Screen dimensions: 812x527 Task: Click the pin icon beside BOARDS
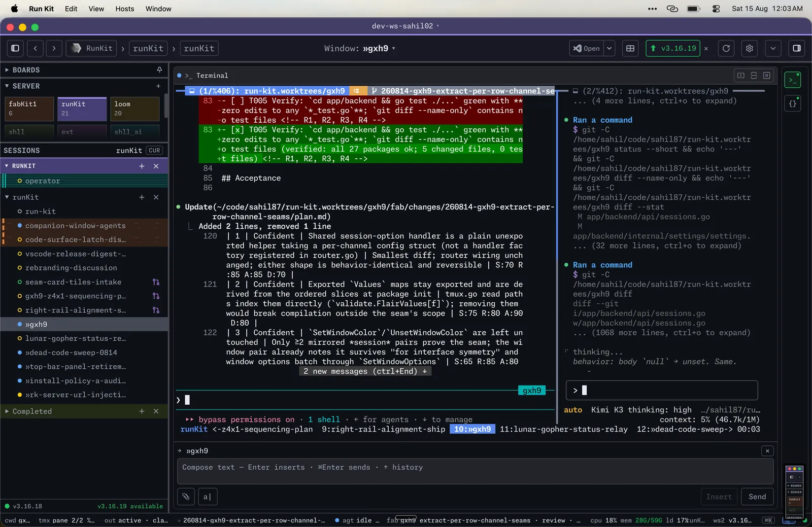click(x=159, y=70)
